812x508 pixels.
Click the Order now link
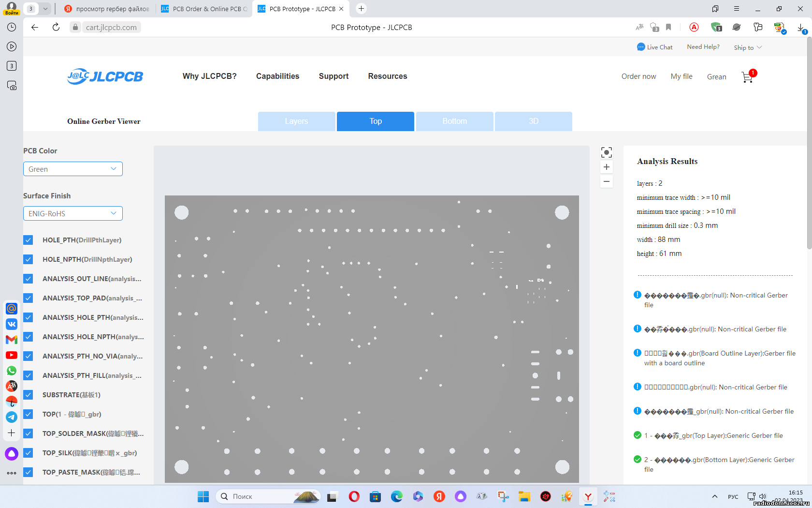(x=638, y=76)
